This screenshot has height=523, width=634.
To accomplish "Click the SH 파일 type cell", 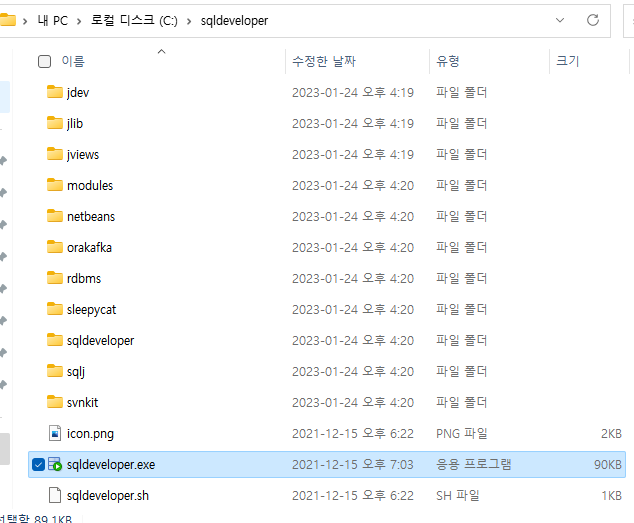I will (457, 495).
